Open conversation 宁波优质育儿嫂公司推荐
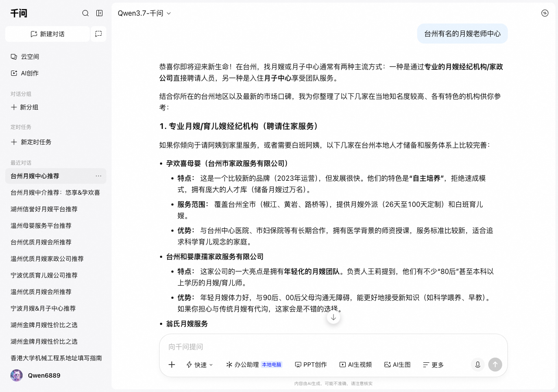The width and height of the screenshot is (558, 392). tap(56, 275)
